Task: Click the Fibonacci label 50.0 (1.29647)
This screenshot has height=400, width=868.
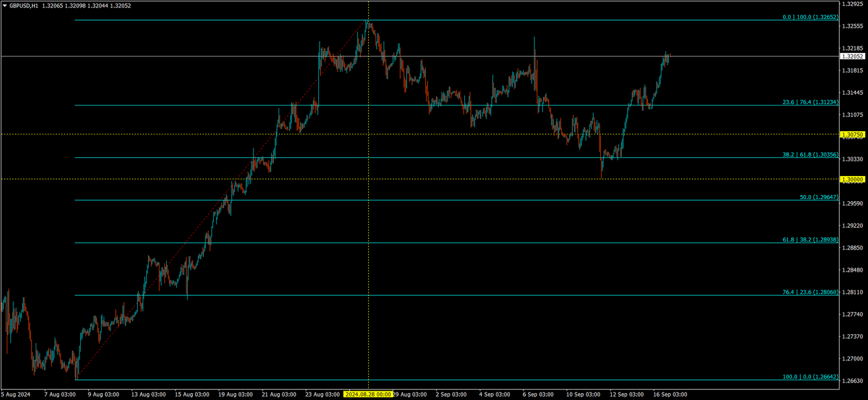Action: (x=819, y=196)
